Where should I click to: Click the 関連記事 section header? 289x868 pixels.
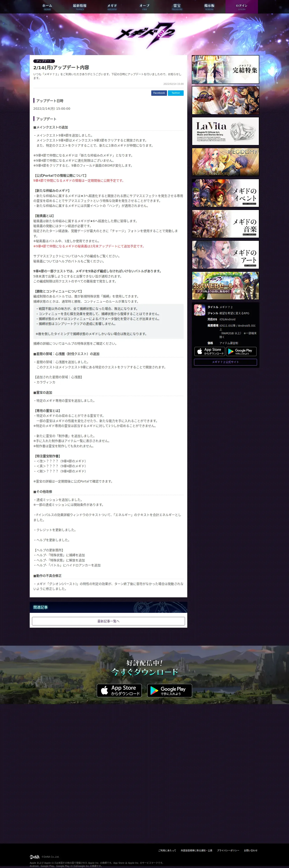point(108,607)
